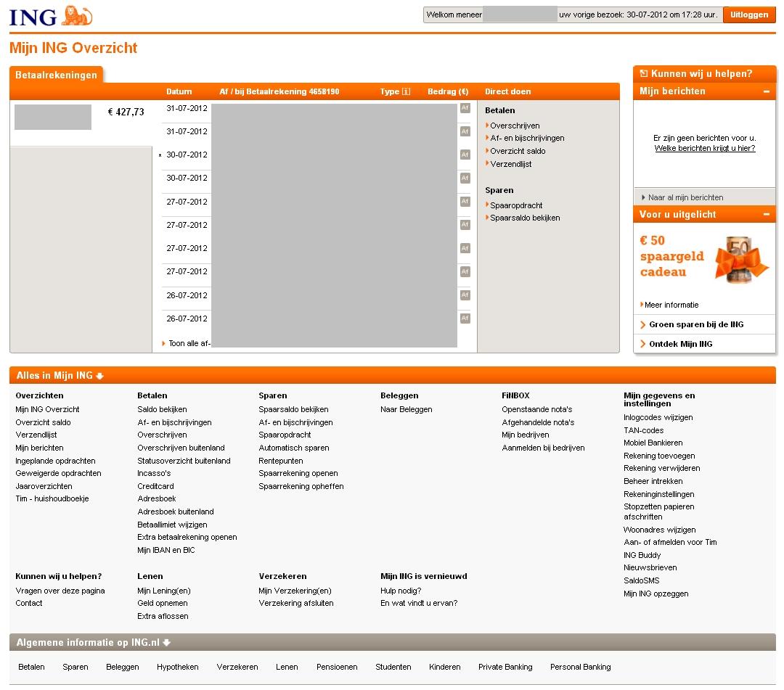The height and width of the screenshot is (690, 784).
Task: Click Overschrijven buitenland
Action: 181,448
